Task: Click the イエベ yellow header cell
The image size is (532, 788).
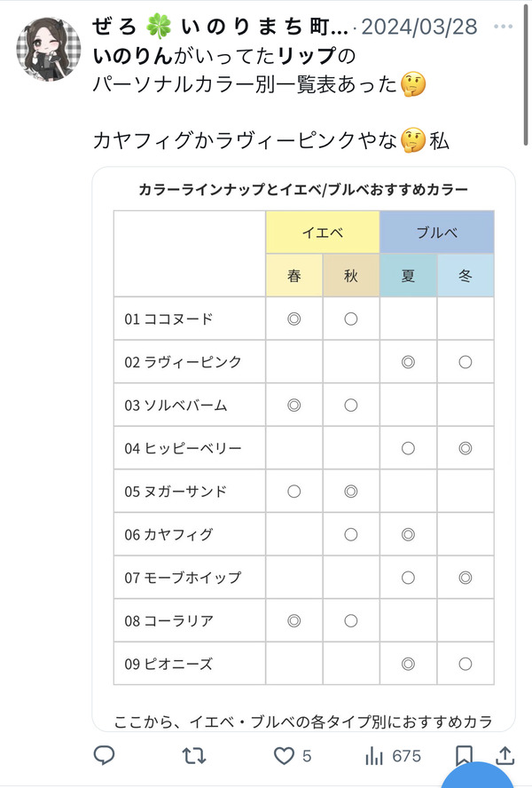Action: pyautogui.click(x=323, y=232)
